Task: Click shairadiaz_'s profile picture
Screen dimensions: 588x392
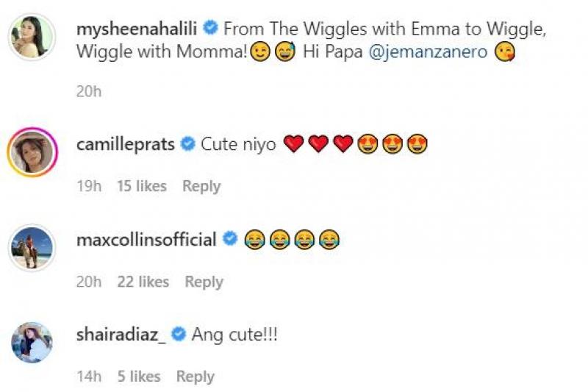Action: coord(32,342)
